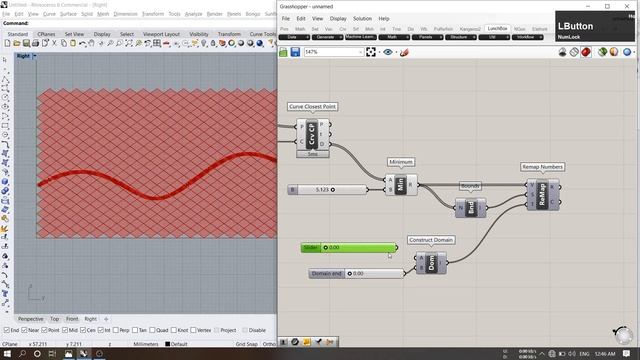Screen dimensions: 640x360
Task: Enable the Tan osnap checkbox
Action: click(135, 330)
